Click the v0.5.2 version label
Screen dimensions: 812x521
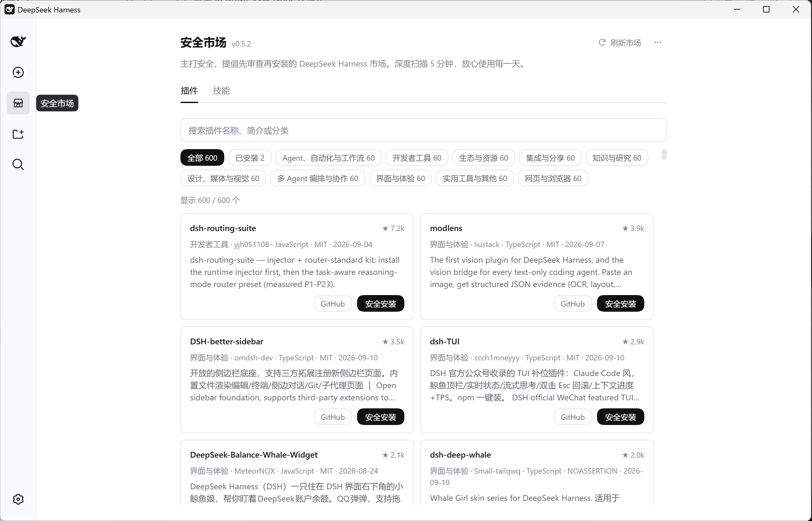click(241, 44)
